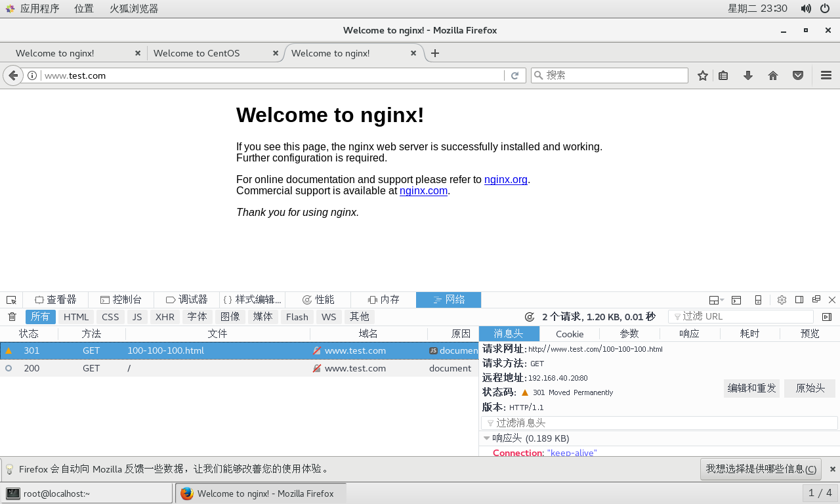Click 我想选择提供哪些信息 button
This screenshot has width=840, height=504.
point(761,469)
